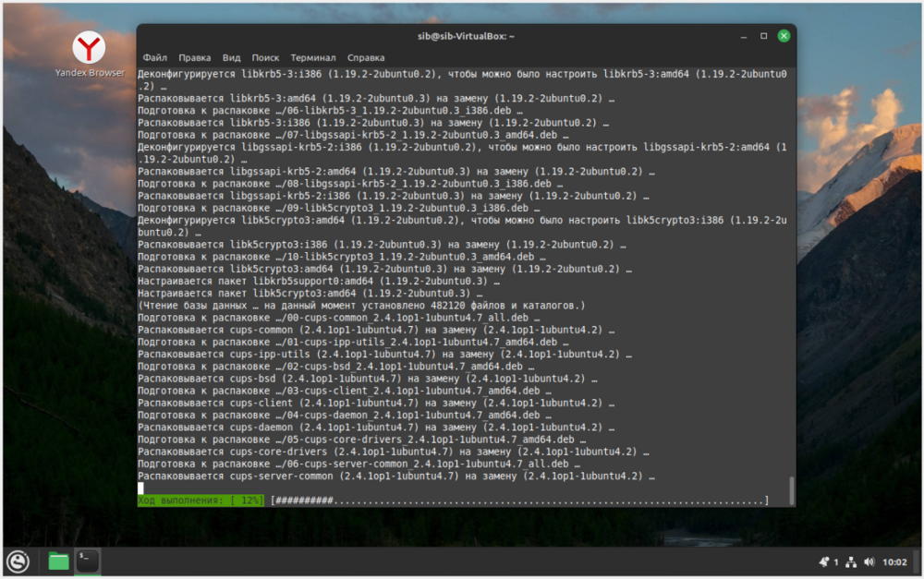Click the 'Ход выполнения: [ 12%]' status label
This screenshot has height=579, width=924.
coord(201,501)
